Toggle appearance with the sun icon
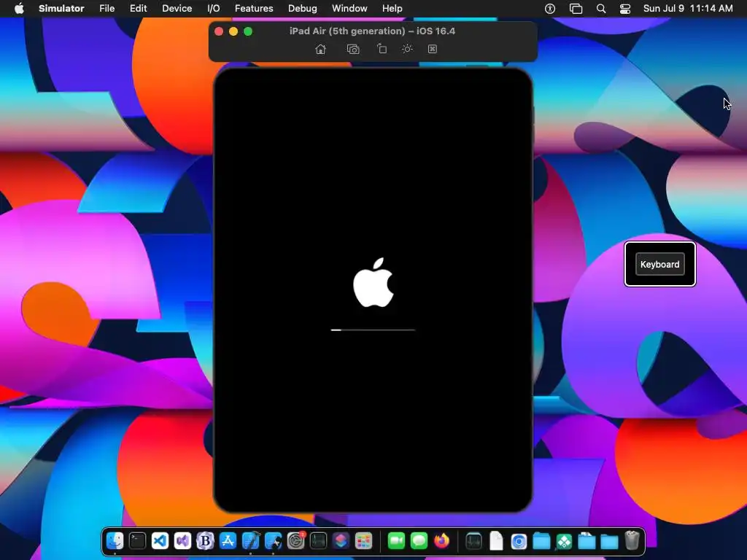Viewport: 747px width, 560px height. 407,49
